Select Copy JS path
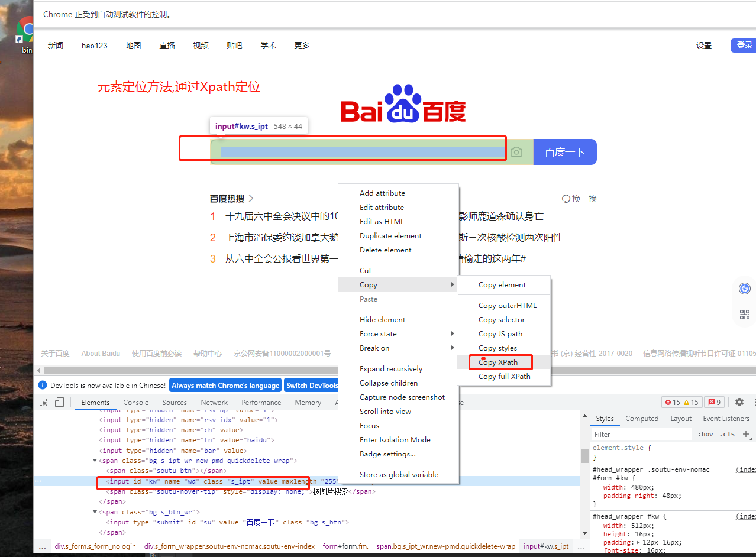This screenshot has height=557, width=756. coord(504,334)
